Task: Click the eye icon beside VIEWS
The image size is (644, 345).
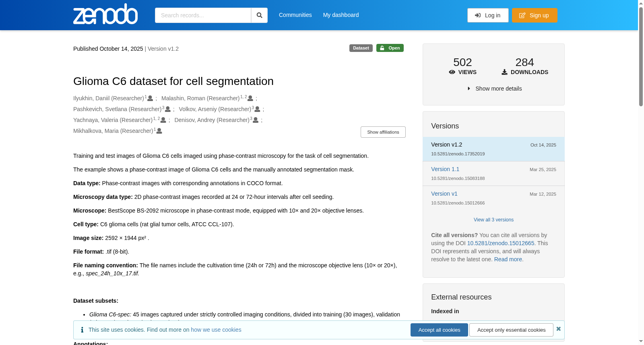Action: 452,72
